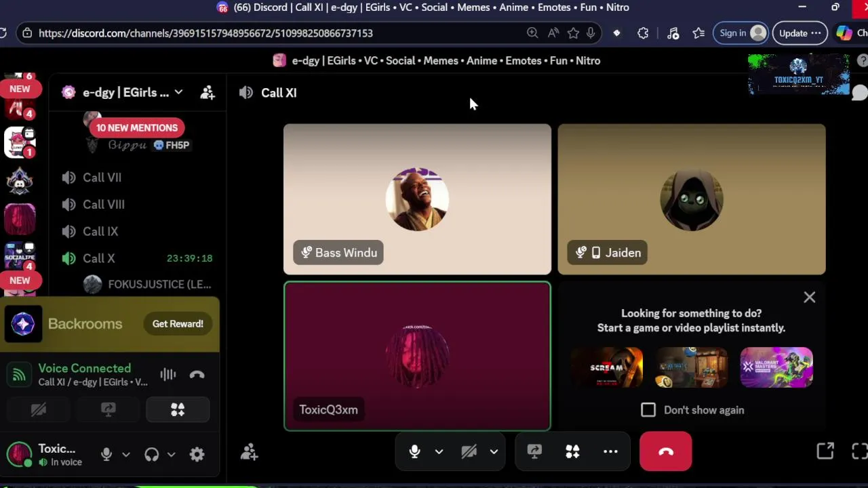The image size is (868, 488).
Task: Expand output device arrow in user panel
Action: pos(171,455)
